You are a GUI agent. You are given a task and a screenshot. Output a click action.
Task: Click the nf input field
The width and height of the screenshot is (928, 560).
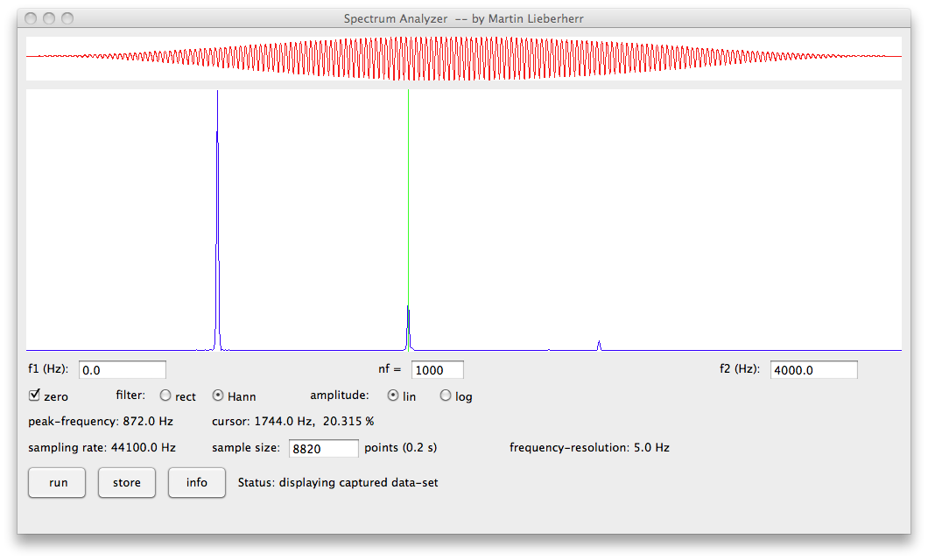click(x=438, y=370)
